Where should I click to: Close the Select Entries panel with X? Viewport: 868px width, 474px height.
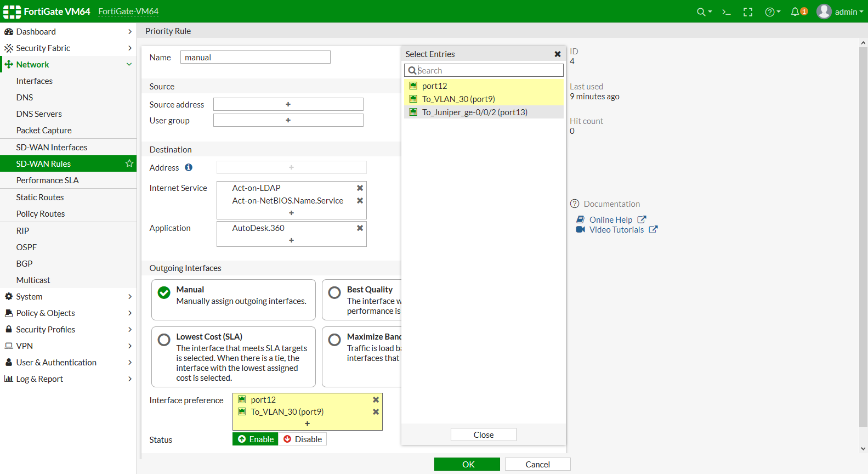pyautogui.click(x=558, y=54)
